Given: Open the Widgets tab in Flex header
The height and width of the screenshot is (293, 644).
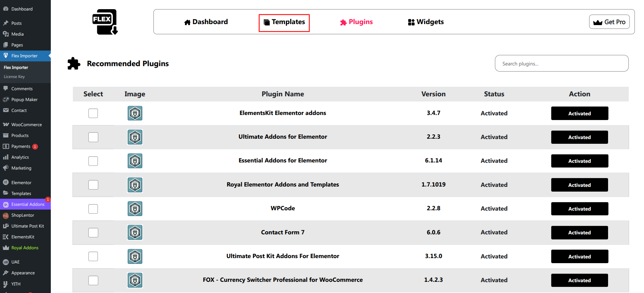Looking at the screenshot, I should click(x=426, y=22).
